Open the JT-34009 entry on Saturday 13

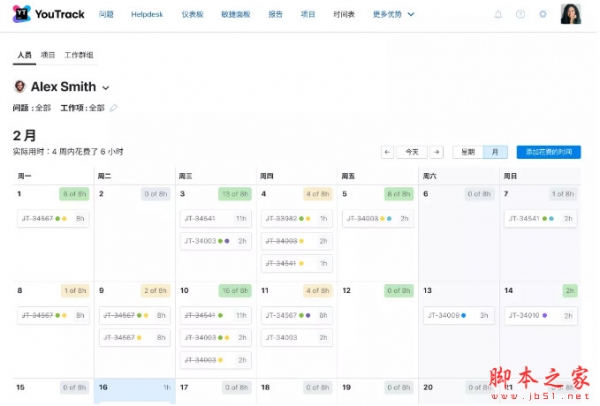[457, 315]
